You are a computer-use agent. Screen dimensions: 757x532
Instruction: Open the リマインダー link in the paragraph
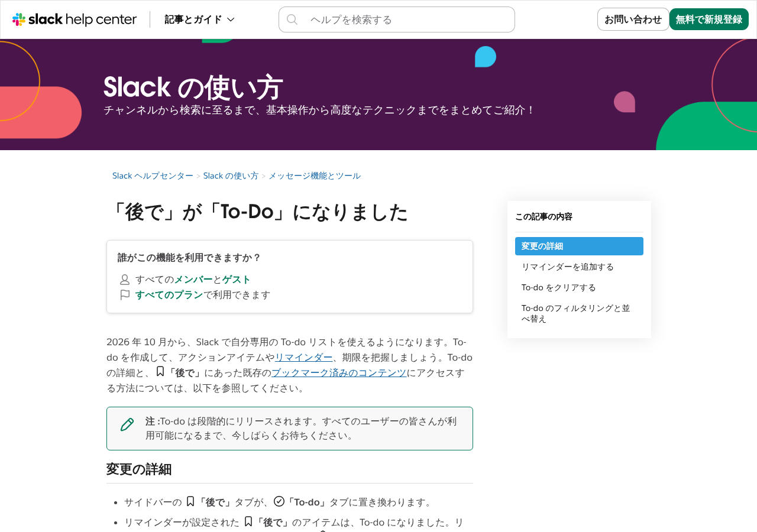point(304,358)
